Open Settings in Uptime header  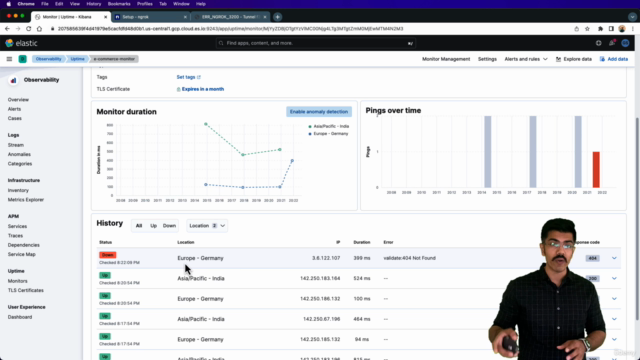[x=487, y=59]
